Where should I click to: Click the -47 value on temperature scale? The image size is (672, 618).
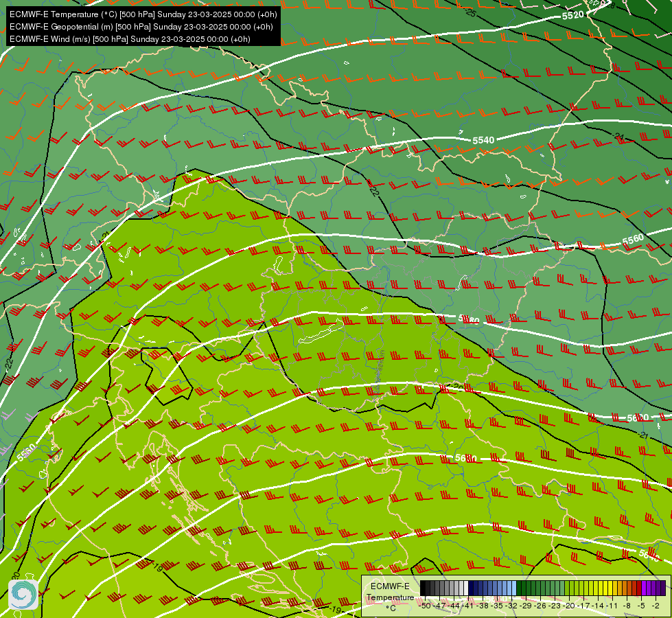[439, 606]
